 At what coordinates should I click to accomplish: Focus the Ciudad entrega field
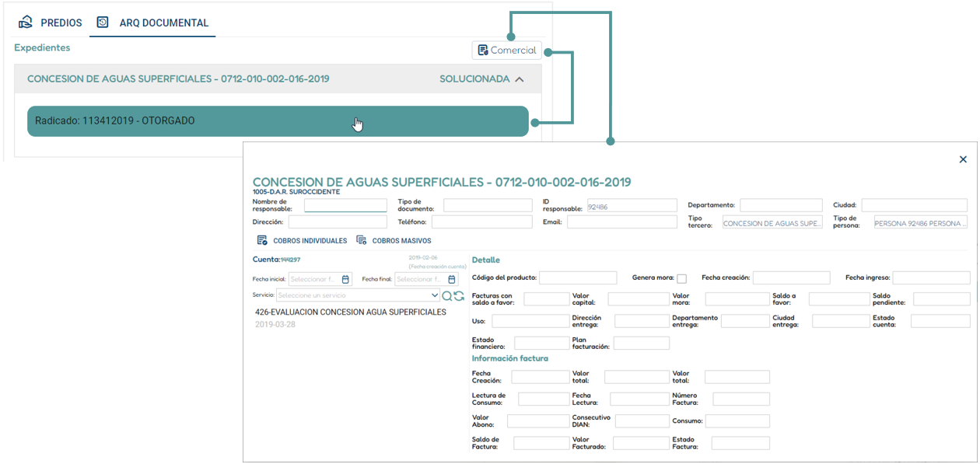click(x=841, y=321)
